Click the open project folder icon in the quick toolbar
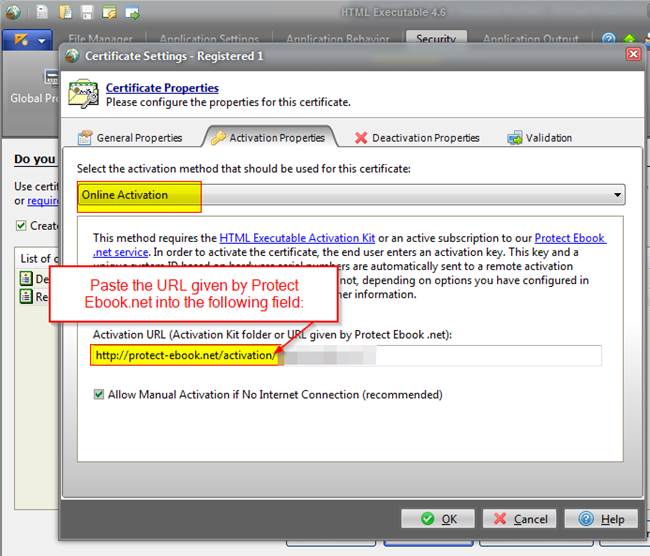 point(65,12)
